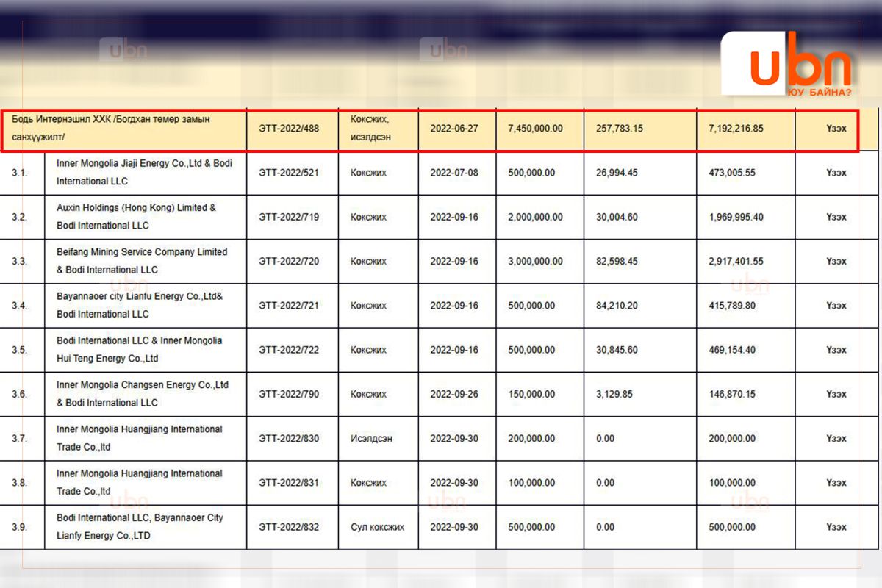Click the Исэлдсэн status in row 3.7
The height and width of the screenshot is (588, 882).
(371, 439)
